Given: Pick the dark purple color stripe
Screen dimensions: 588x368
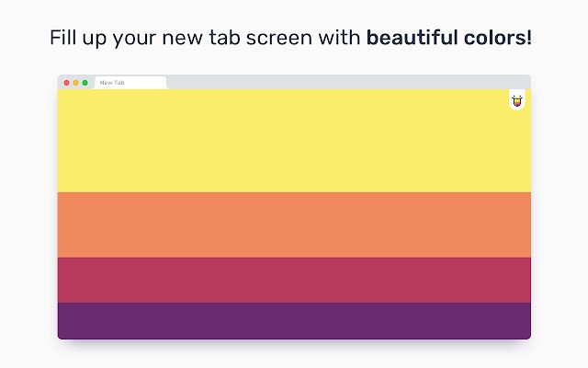Looking at the screenshot, I should tap(294, 321).
